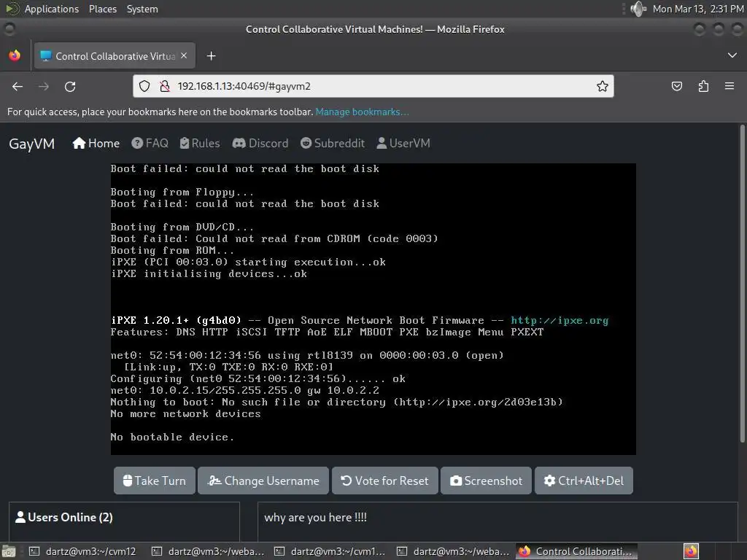Click the chat message 'why are you here !!!!'
Screen dimensions: 747x560
[315, 518]
